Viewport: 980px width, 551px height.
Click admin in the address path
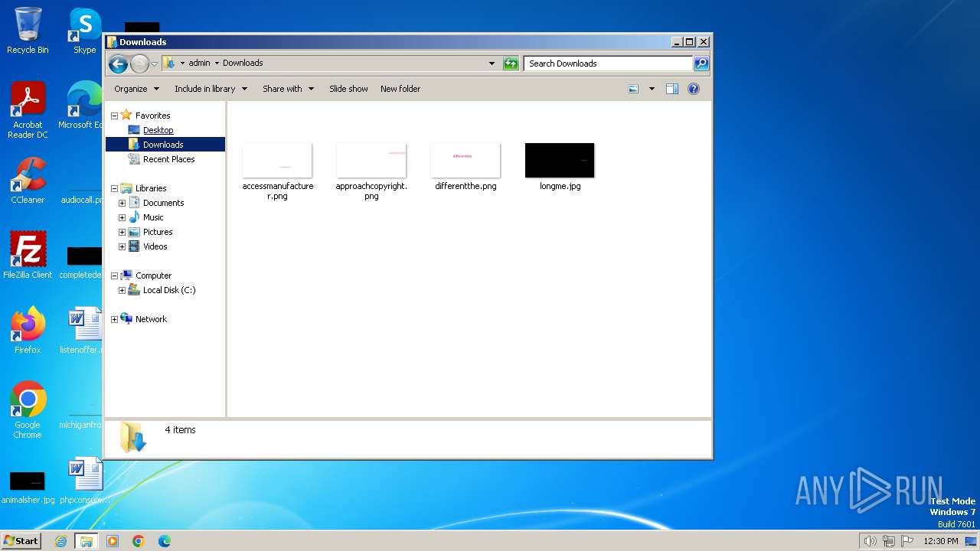[x=199, y=63]
